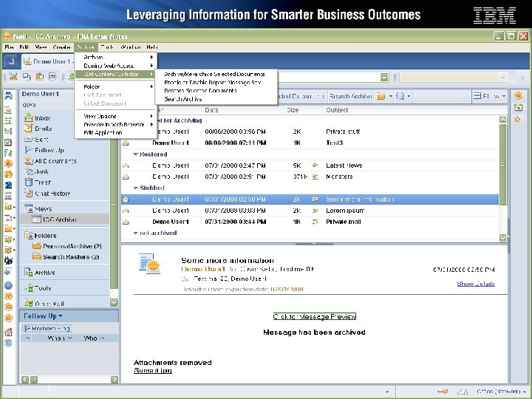This screenshot has width=532, height=399.
Task: Click the home icon in left bookmark bar
Action: click(8, 332)
